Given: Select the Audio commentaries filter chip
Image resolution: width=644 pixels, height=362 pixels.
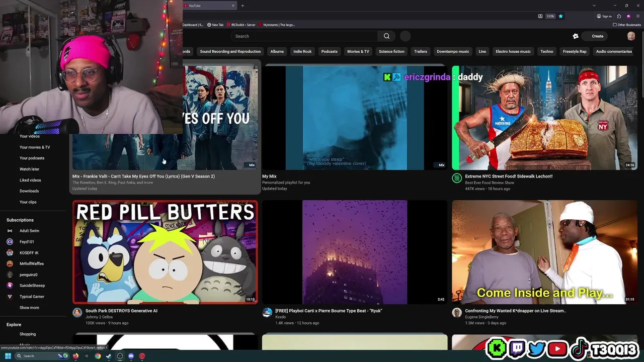Looking at the screenshot, I should click(614, 51).
